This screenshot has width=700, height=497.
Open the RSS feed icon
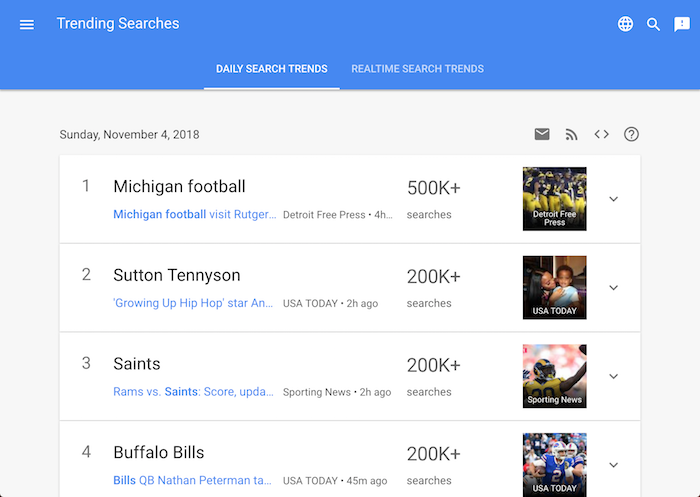point(571,134)
